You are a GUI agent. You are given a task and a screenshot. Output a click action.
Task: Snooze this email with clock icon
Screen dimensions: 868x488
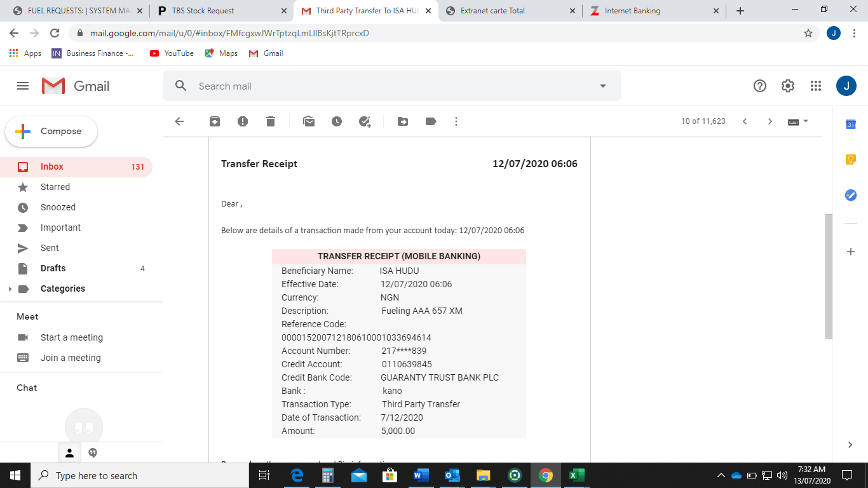[x=337, y=121]
